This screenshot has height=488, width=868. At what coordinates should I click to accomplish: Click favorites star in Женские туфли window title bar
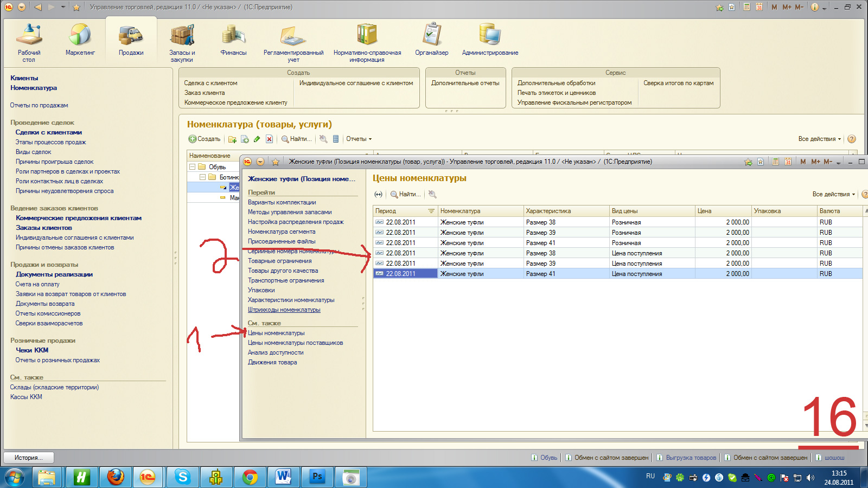pyautogui.click(x=276, y=162)
